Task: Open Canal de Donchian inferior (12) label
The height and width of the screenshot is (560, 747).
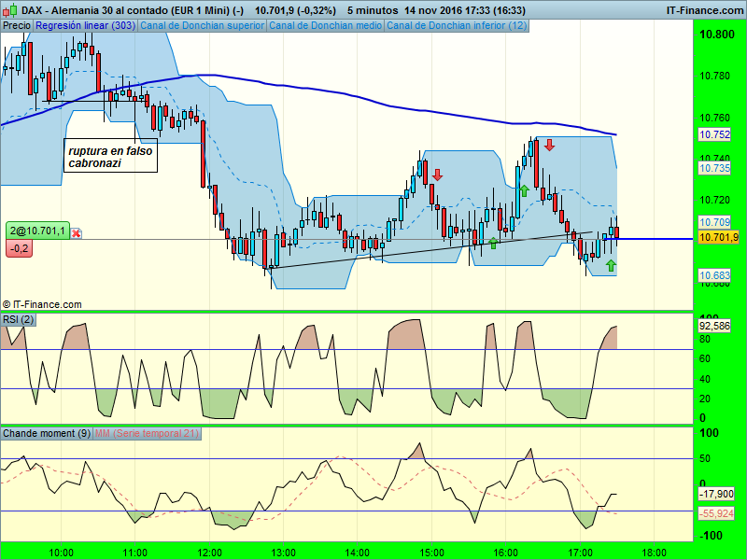Action: [457, 25]
